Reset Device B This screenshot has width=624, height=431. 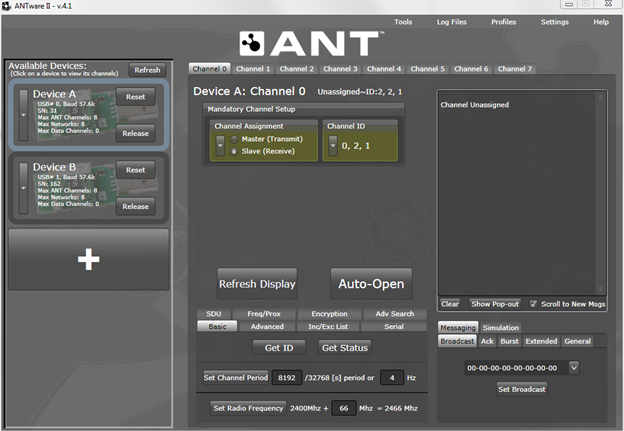(x=136, y=170)
